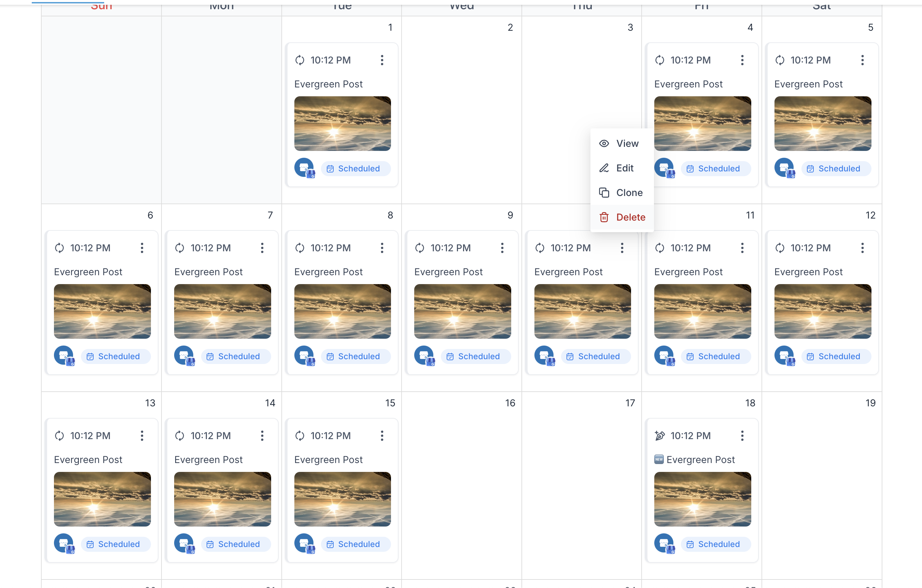Click the Evergreen Post title on day 9
This screenshot has width=922, height=588.
click(x=448, y=272)
